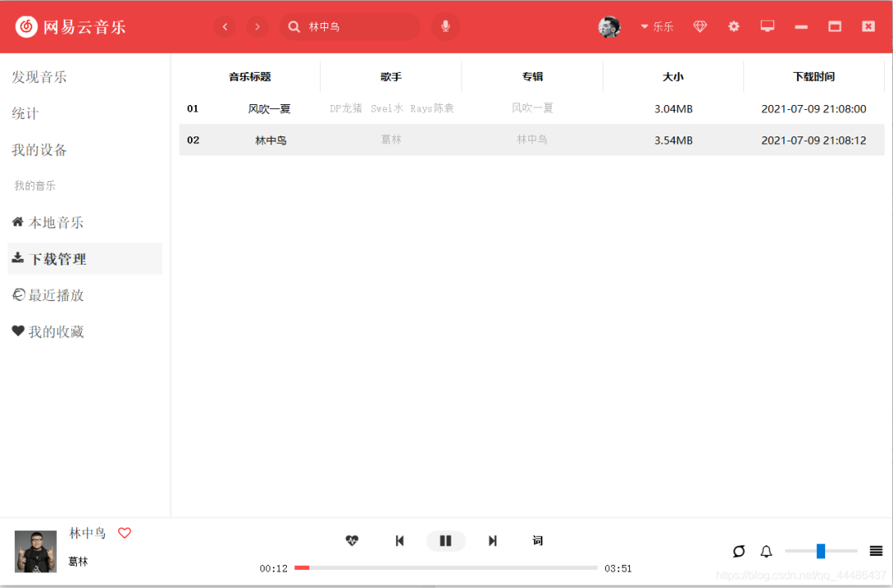Click size 3.54MB cell

(x=673, y=140)
